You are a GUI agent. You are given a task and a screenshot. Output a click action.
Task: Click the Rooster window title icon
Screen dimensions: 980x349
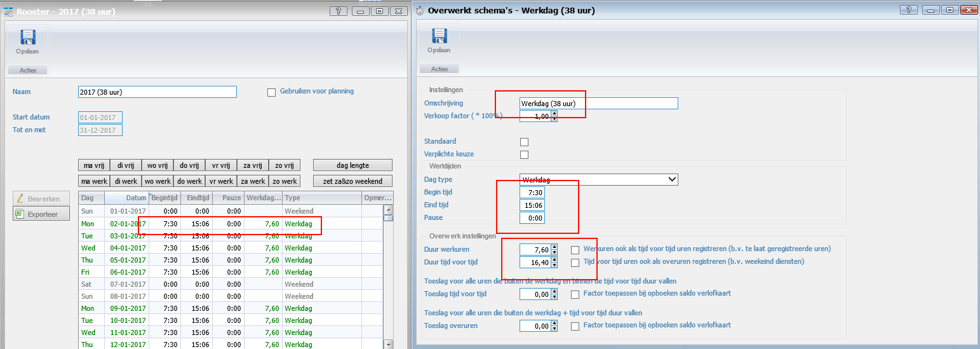(8, 11)
